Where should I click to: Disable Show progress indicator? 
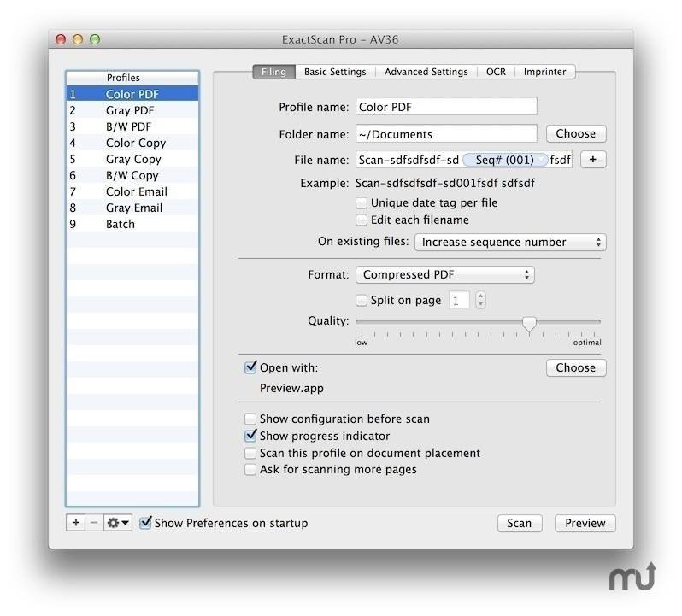250,436
